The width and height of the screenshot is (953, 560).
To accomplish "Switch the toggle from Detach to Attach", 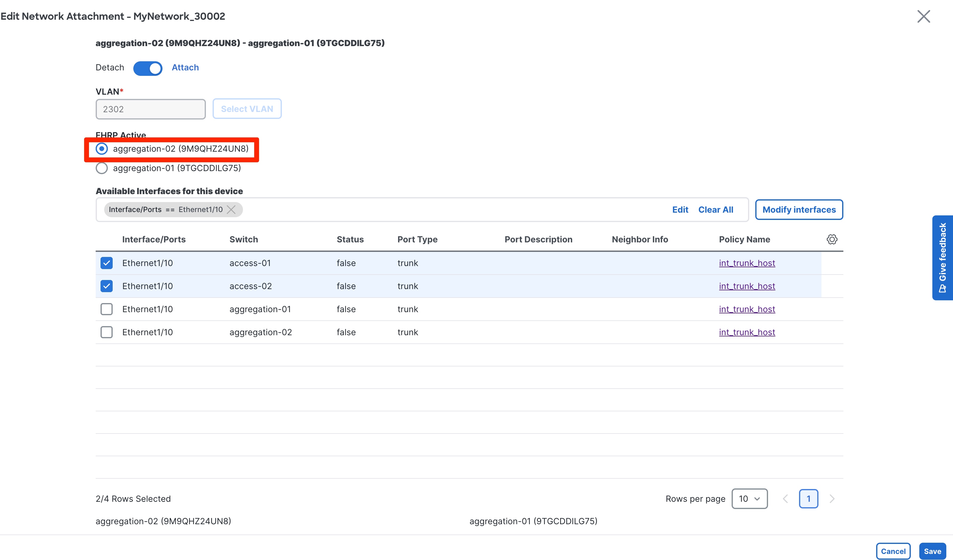I will (148, 68).
